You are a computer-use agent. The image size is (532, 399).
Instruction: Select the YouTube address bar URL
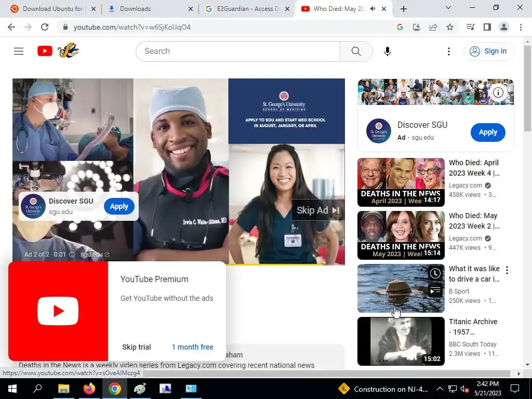tap(132, 27)
